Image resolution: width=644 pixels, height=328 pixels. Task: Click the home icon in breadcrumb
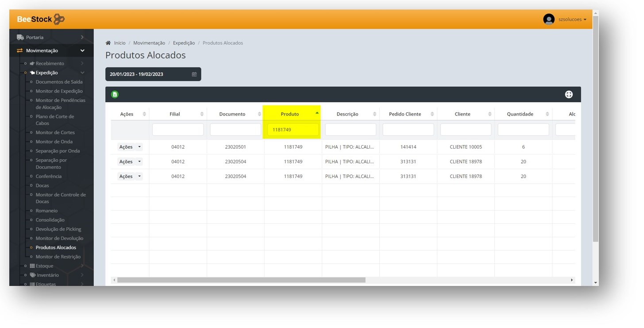(108, 43)
